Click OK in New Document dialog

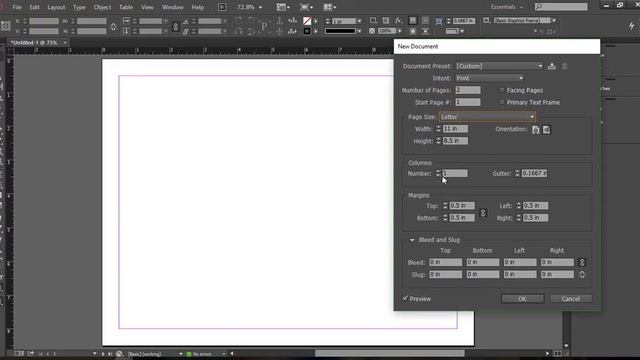(522, 299)
